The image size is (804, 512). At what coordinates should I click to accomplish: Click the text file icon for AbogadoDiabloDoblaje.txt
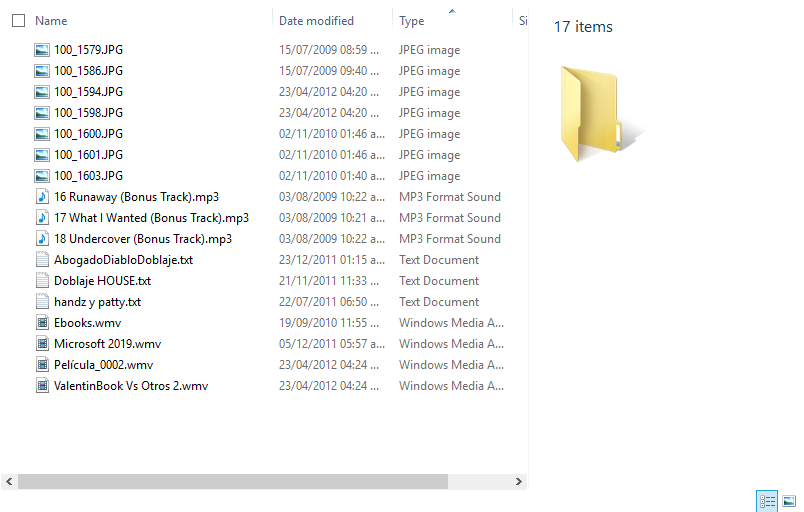click(42, 260)
